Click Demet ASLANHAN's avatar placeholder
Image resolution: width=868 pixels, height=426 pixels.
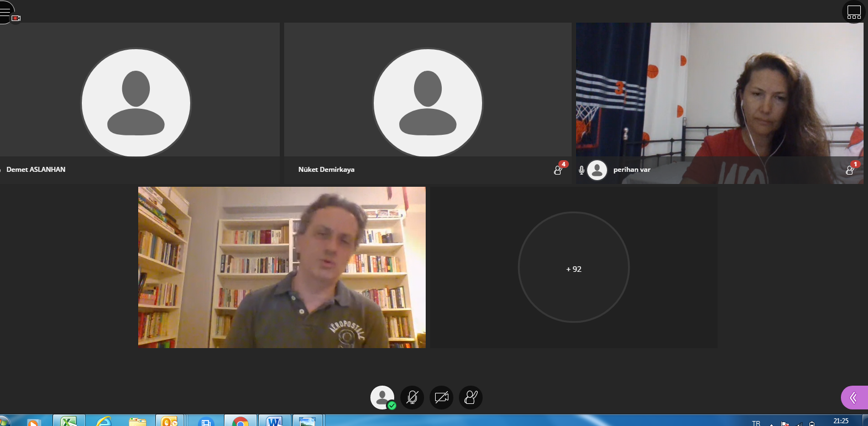pos(136,103)
